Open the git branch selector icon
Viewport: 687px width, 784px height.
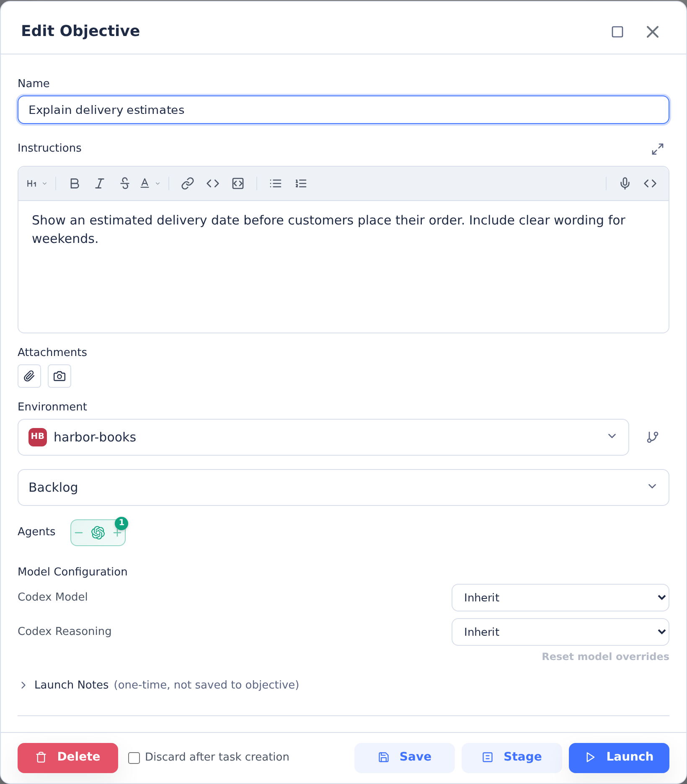click(653, 437)
